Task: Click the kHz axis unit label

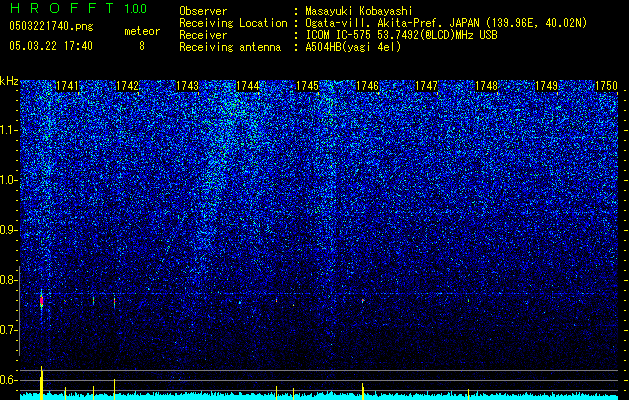Action: [x=9, y=81]
